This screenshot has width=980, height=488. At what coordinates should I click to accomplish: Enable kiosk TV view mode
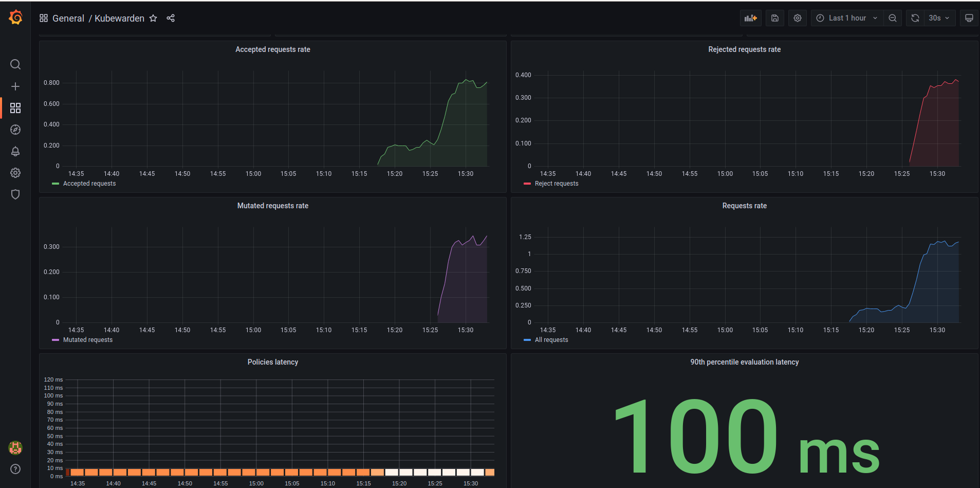click(x=969, y=17)
